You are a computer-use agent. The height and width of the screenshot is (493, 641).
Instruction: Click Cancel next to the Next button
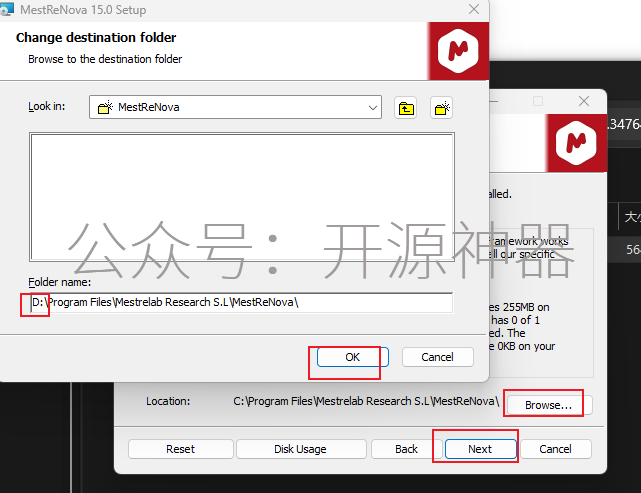pos(555,449)
